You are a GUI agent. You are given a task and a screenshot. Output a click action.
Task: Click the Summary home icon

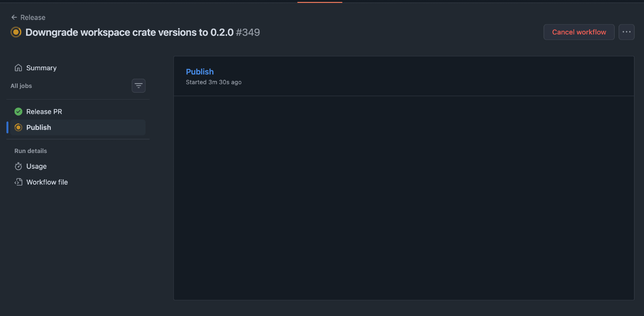tap(18, 68)
